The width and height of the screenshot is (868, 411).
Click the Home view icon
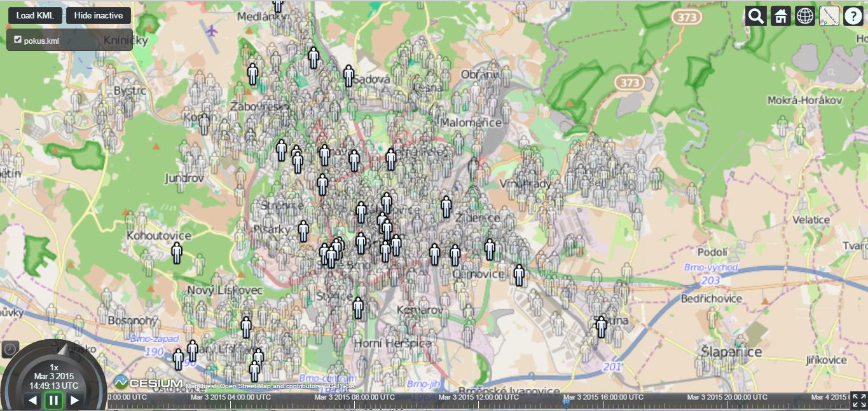pos(780,15)
